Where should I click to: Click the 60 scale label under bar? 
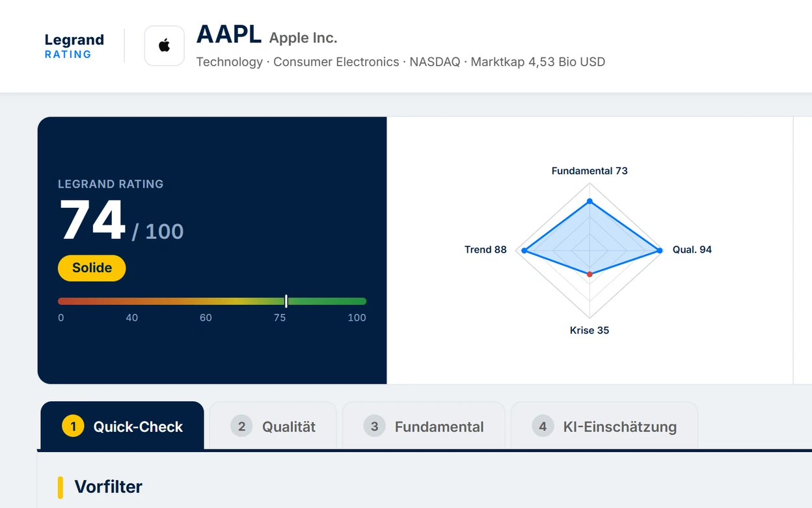pos(206,318)
